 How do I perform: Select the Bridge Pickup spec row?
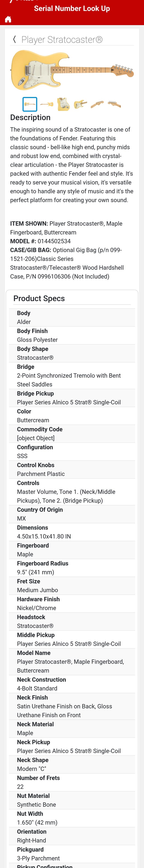click(x=72, y=398)
